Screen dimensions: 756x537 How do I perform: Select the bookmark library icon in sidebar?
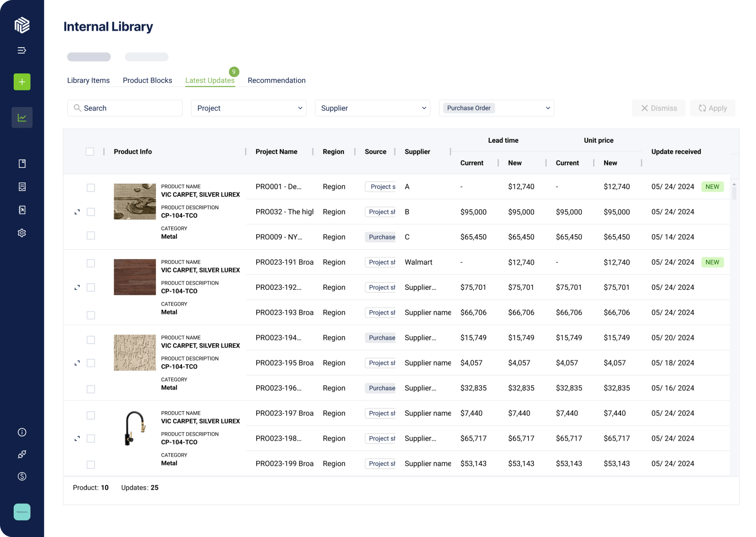tap(22, 163)
